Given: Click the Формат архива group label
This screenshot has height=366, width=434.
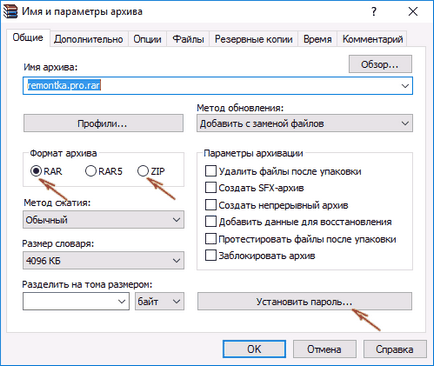Looking at the screenshot, I should click(x=63, y=153).
